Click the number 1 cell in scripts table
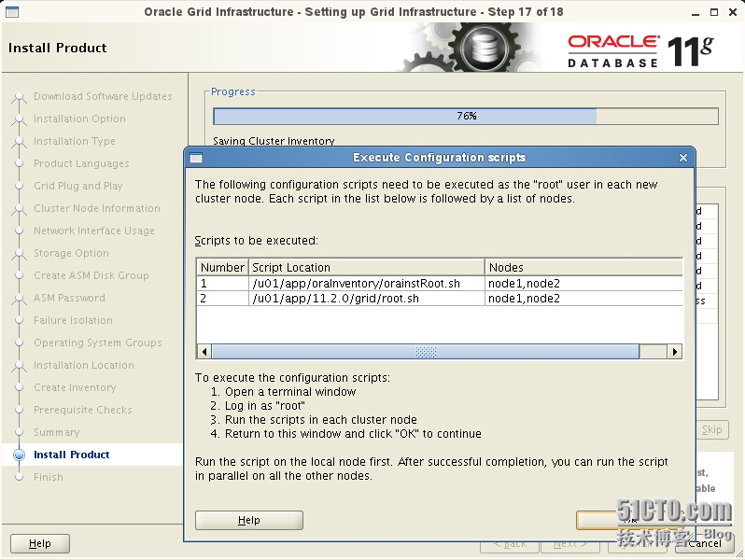Viewport: 745px width, 560px height. (x=222, y=284)
